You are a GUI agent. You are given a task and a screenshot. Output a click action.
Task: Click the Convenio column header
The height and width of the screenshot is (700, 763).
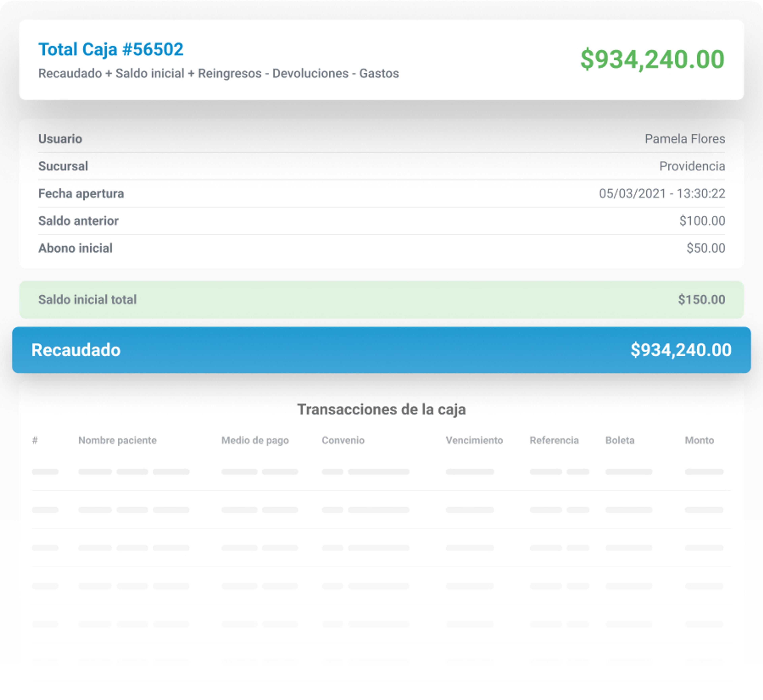[343, 440]
